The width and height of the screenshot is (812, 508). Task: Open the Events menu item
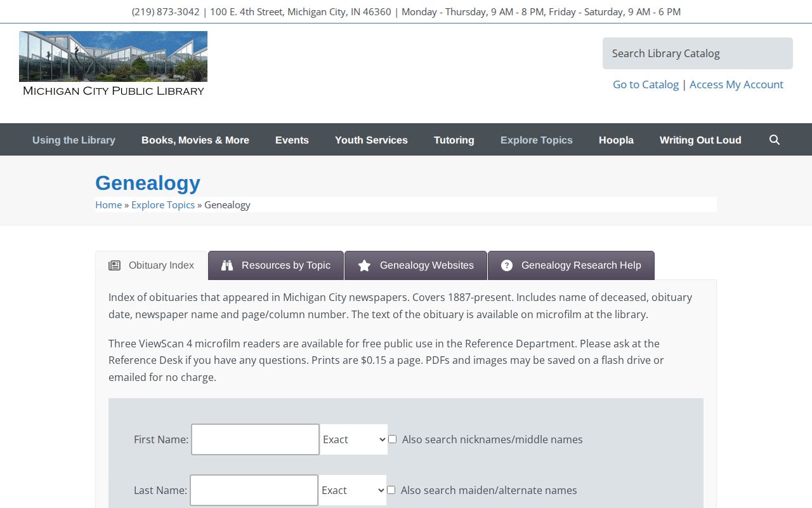(x=292, y=140)
